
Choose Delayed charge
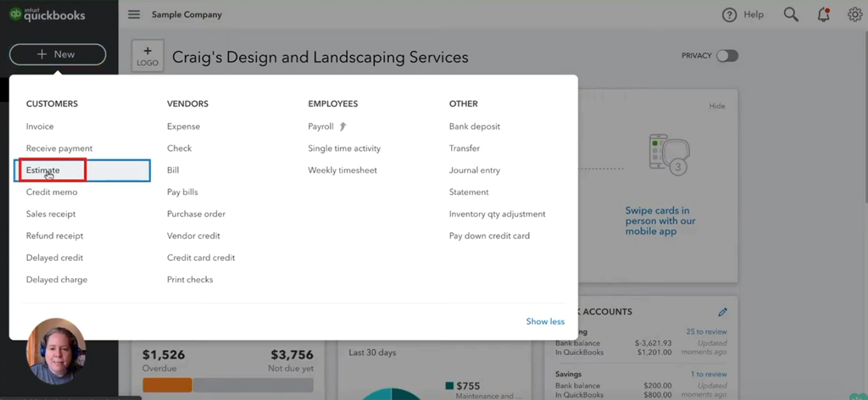tap(57, 279)
